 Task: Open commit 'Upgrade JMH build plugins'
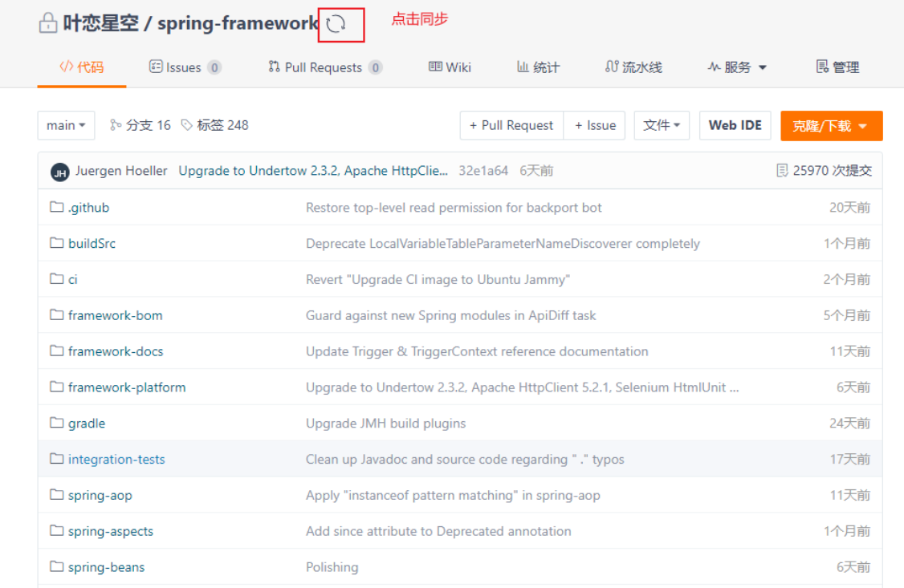385,424
